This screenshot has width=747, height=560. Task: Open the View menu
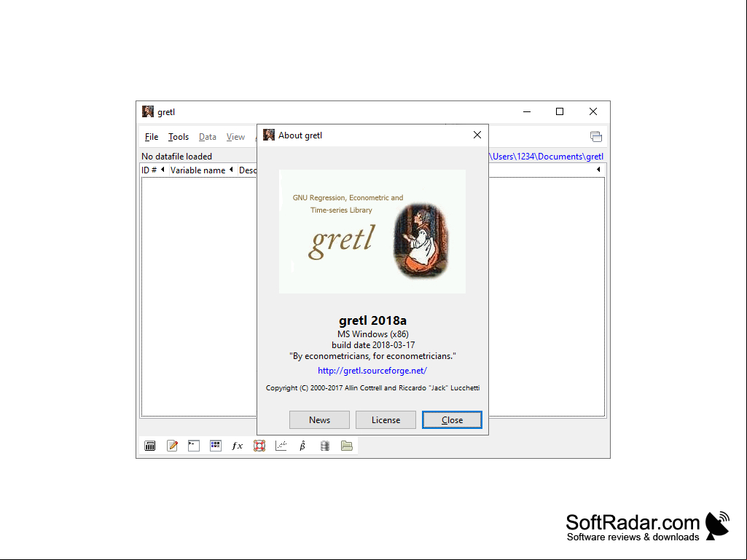click(x=235, y=137)
